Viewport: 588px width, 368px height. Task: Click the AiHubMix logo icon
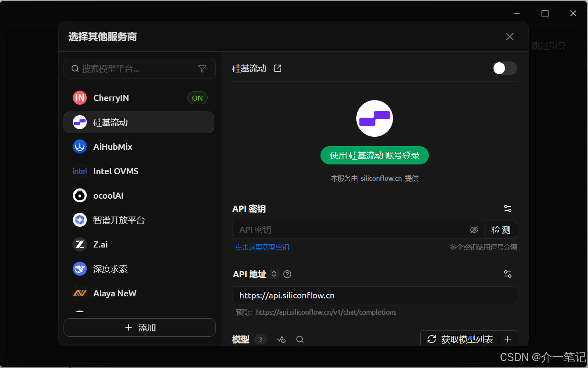pyautogui.click(x=80, y=147)
